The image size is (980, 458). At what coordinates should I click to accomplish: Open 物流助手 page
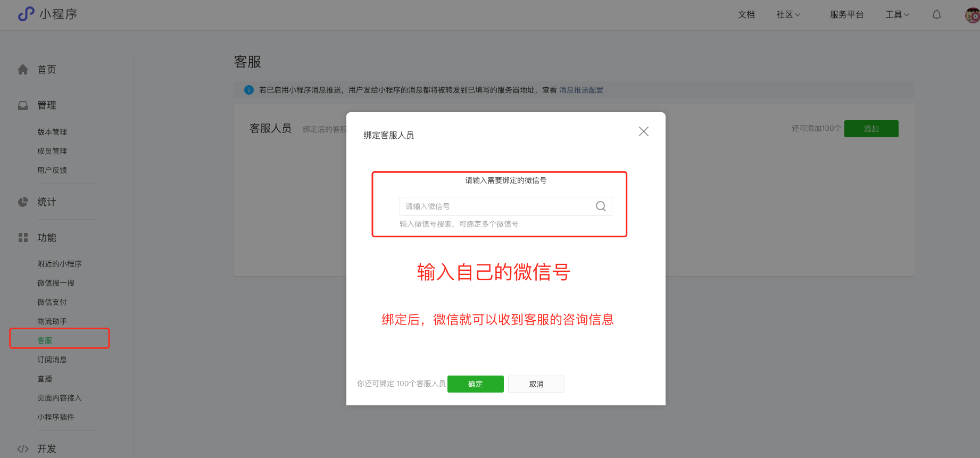pos(52,321)
